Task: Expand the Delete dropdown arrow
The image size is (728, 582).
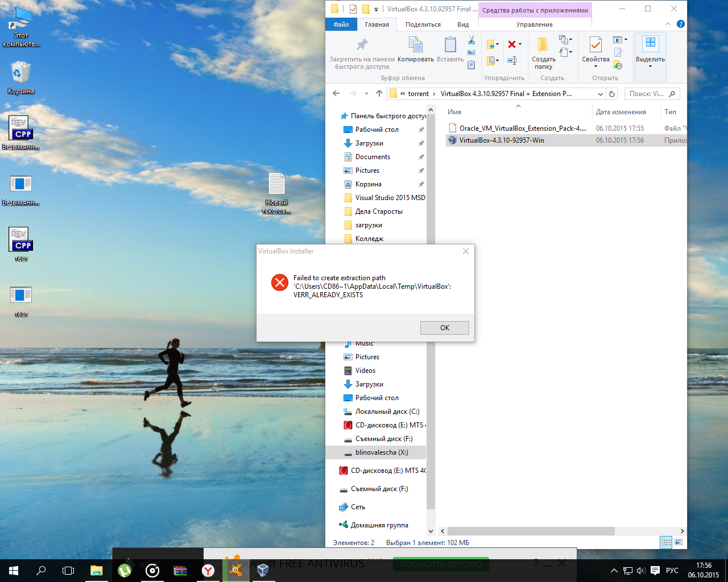Action: (x=520, y=44)
